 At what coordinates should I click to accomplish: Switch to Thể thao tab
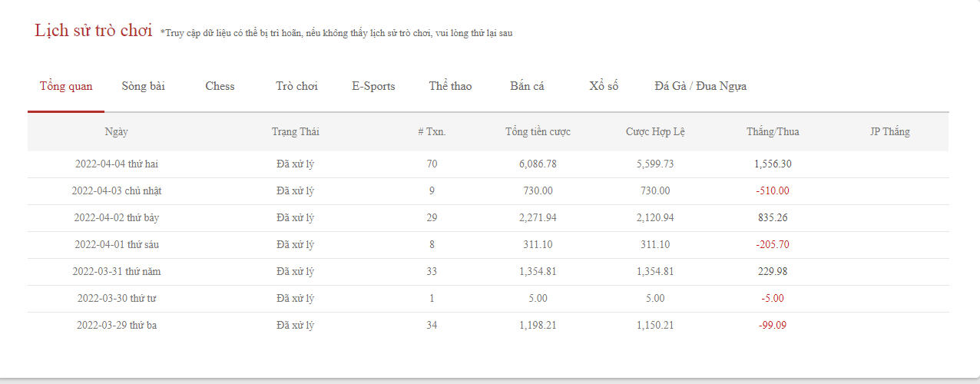(x=450, y=86)
